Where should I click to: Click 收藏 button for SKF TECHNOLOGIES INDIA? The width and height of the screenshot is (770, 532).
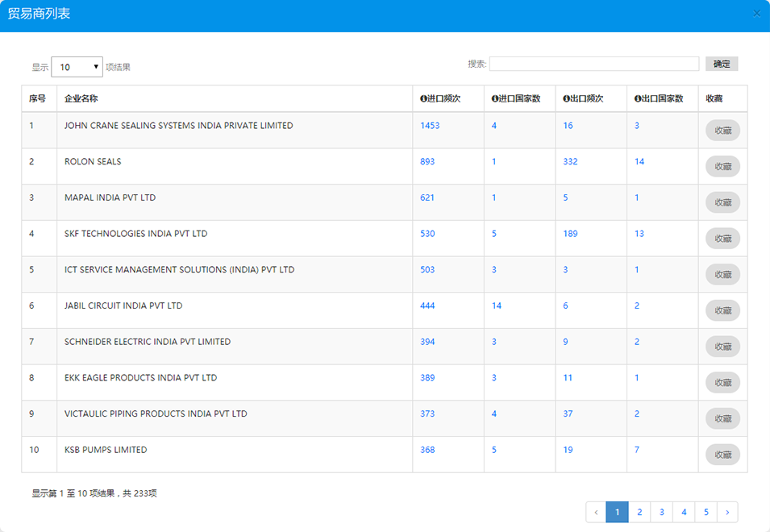[x=723, y=239]
